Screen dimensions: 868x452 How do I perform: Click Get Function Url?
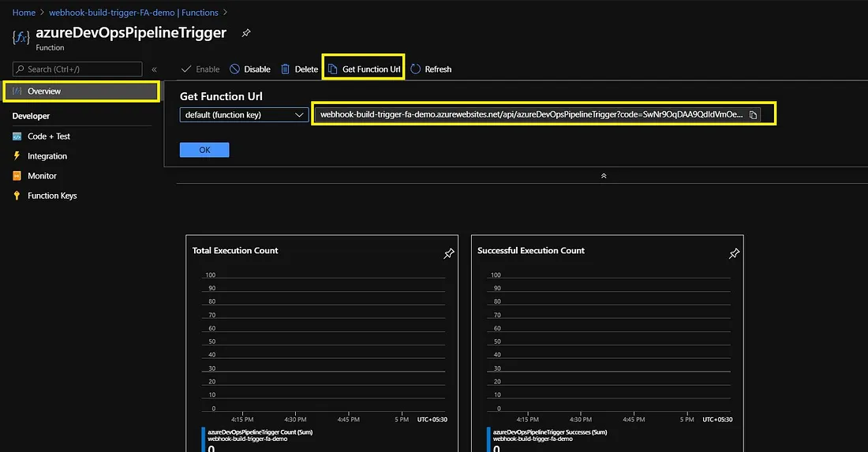tap(364, 69)
